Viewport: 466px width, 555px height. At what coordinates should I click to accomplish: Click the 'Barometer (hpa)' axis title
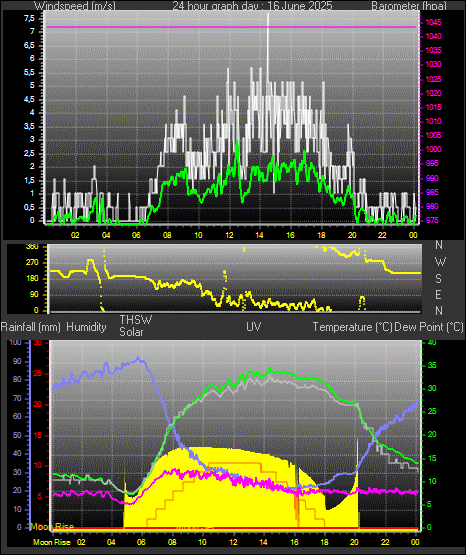(x=409, y=6)
